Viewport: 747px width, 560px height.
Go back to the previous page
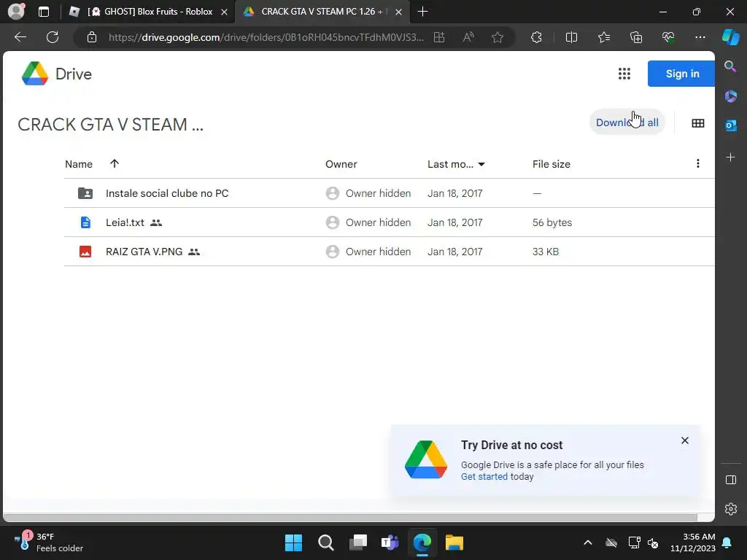[20, 37]
